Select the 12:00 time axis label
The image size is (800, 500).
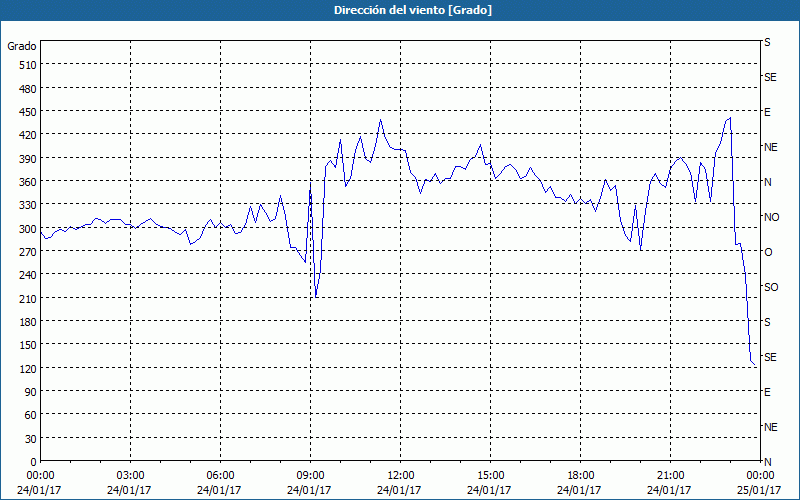[x=401, y=476]
